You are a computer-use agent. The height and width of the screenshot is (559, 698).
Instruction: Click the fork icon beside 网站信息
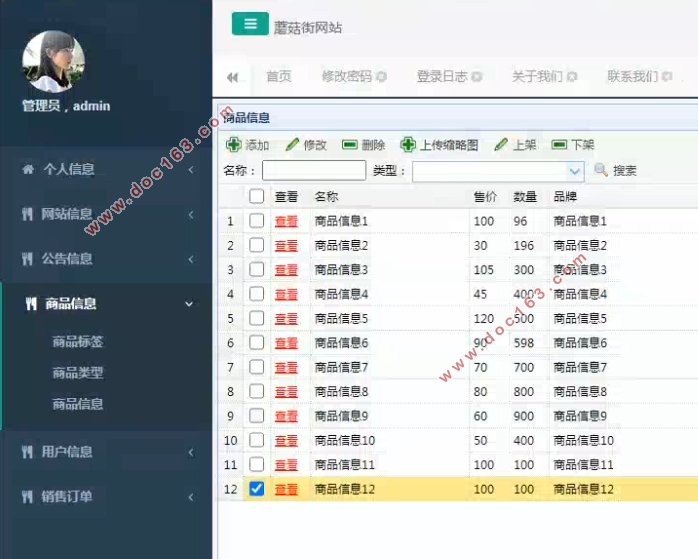tap(27, 214)
